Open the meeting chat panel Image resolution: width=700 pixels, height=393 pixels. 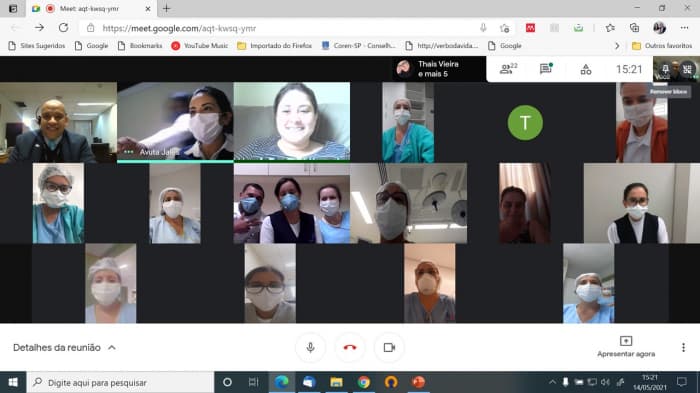[x=546, y=69]
